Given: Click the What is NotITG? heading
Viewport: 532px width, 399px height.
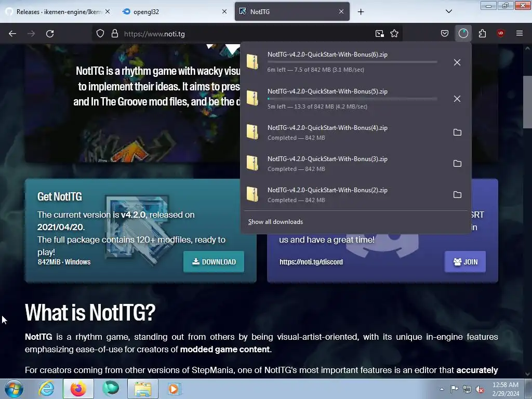Looking at the screenshot, I should pyautogui.click(x=90, y=312).
